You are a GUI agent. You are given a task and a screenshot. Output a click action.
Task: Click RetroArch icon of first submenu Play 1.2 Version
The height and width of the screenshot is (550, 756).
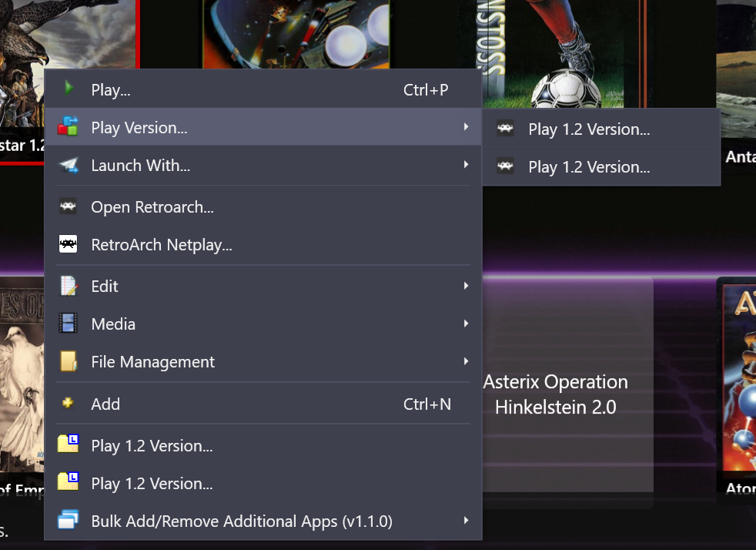[505, 129]
